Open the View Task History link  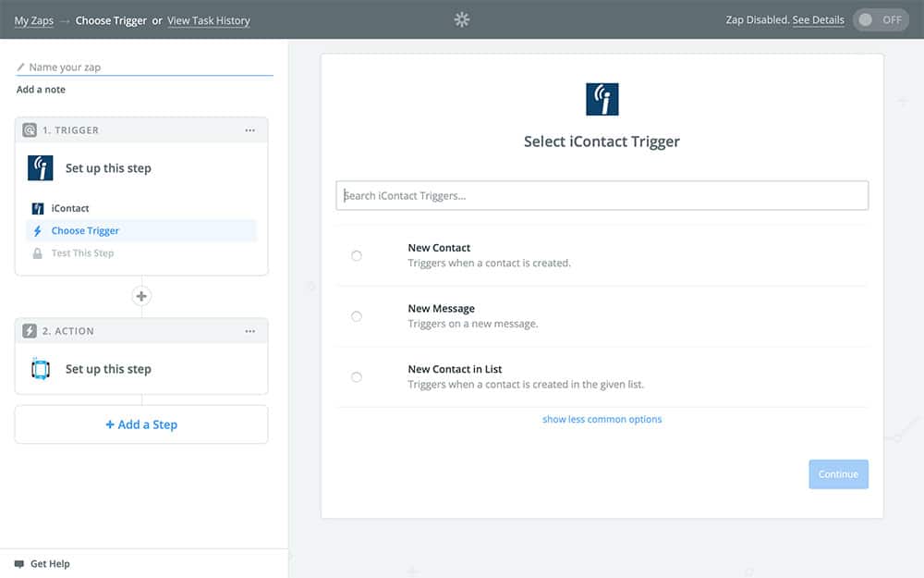tap(208, 20)
